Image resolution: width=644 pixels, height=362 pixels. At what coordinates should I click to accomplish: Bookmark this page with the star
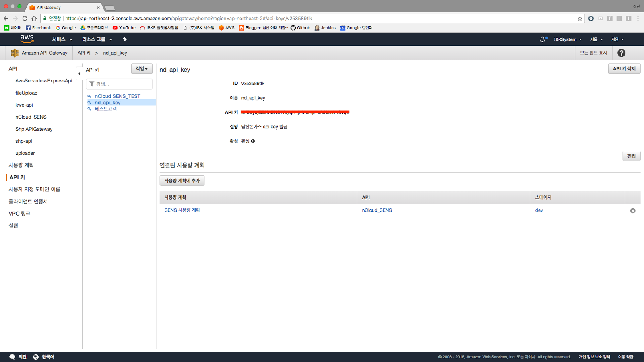580,19
